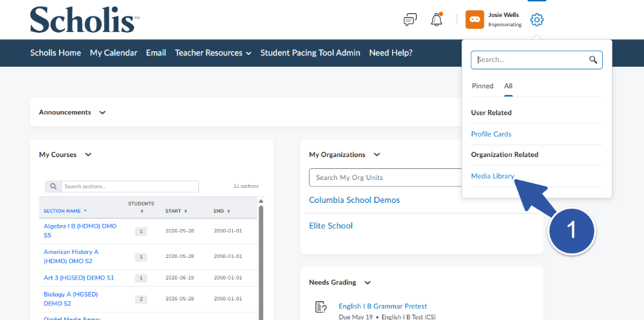Click the student count badge for Biology A
644x320 pixels.
pyautogui.click(x=141, y=299)
